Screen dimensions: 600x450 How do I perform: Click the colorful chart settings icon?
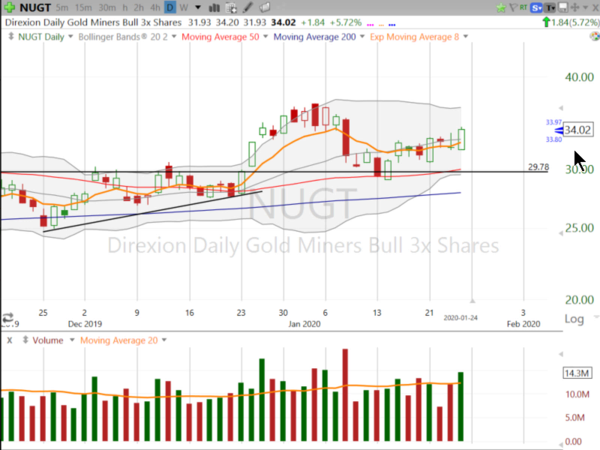coord(595,36)
